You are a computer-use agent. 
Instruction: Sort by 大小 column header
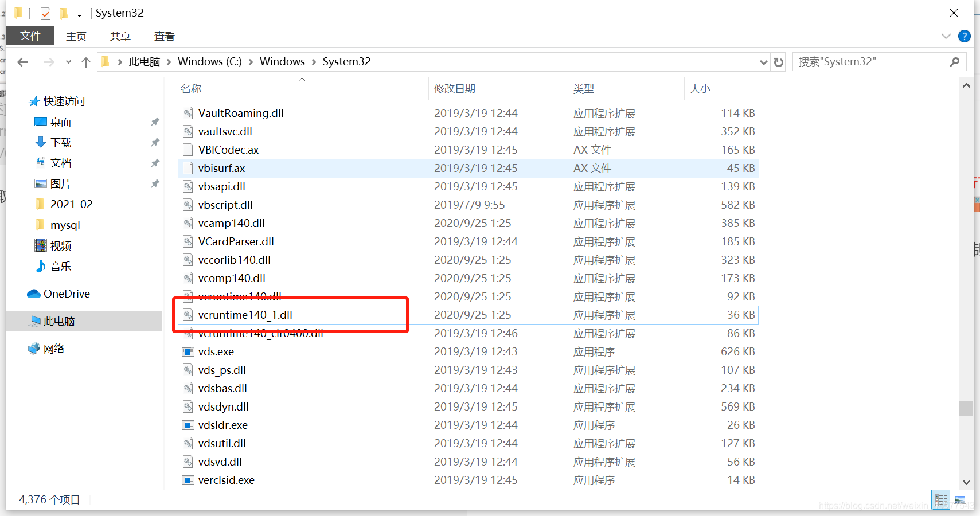click(x=700, y=88)
